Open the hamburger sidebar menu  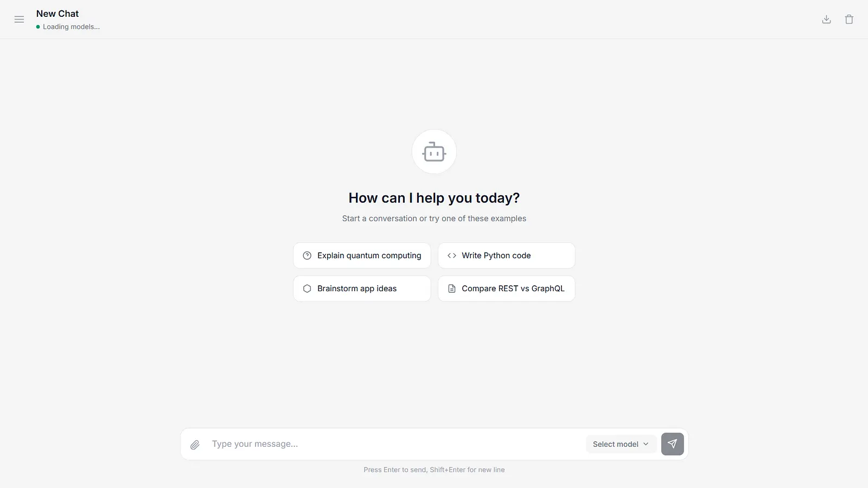19,20
